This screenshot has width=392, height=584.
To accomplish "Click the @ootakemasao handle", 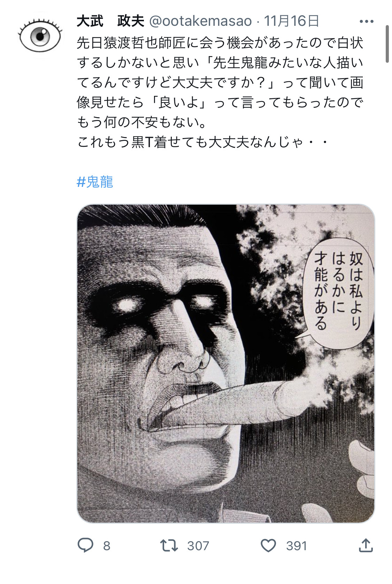I will [x=200, y=21].
